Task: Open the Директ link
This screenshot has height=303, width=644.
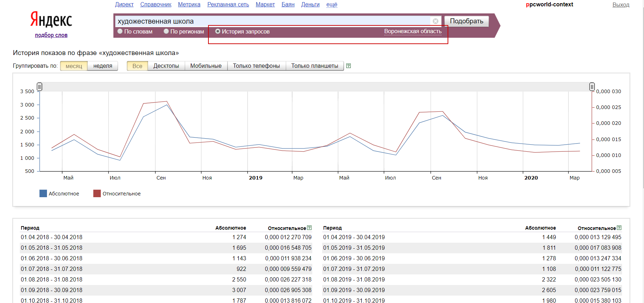Action: point(124,5)
